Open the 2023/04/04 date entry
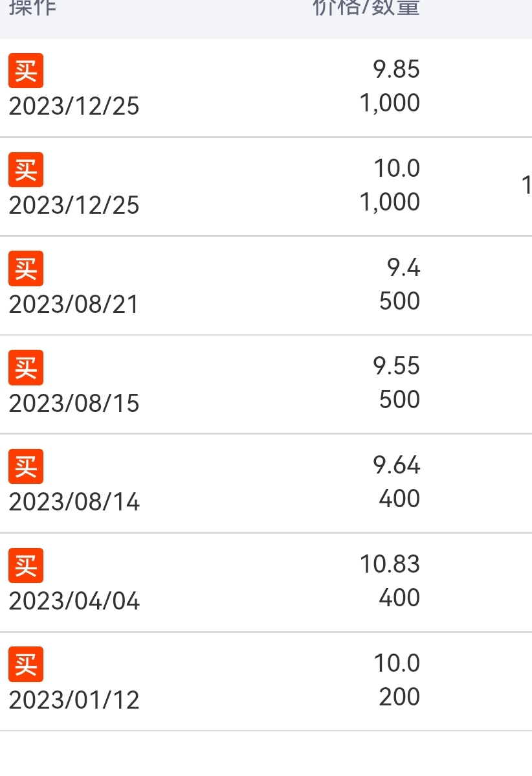The height and width of the screenshot is (776, 532). (x=74, y=601)
